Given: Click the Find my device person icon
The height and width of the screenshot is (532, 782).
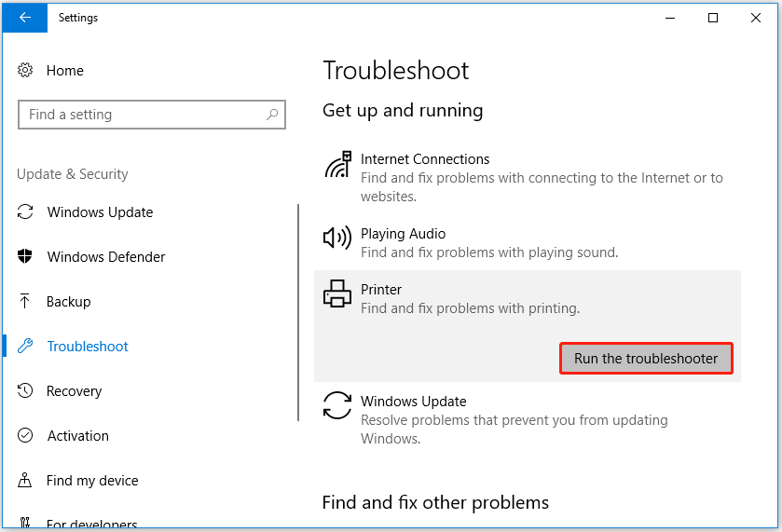Looking at the screenshot, I should coord(26,481).
